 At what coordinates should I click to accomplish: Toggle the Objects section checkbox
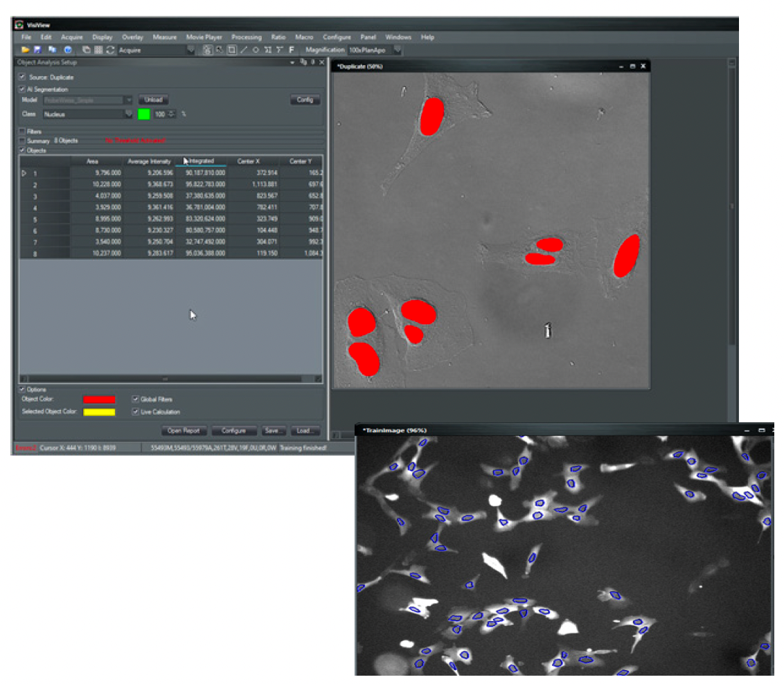click(x=22, y=150)
